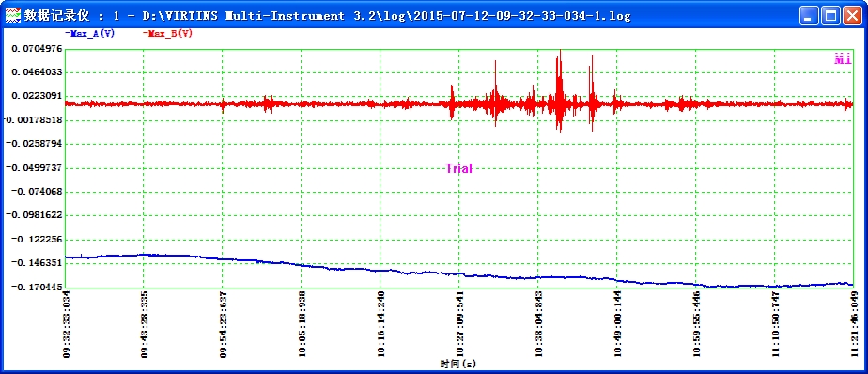The height and width of the screenshot is (374, 868).
Task: Click the 时间(s) x-axis title
Action: 458,364
